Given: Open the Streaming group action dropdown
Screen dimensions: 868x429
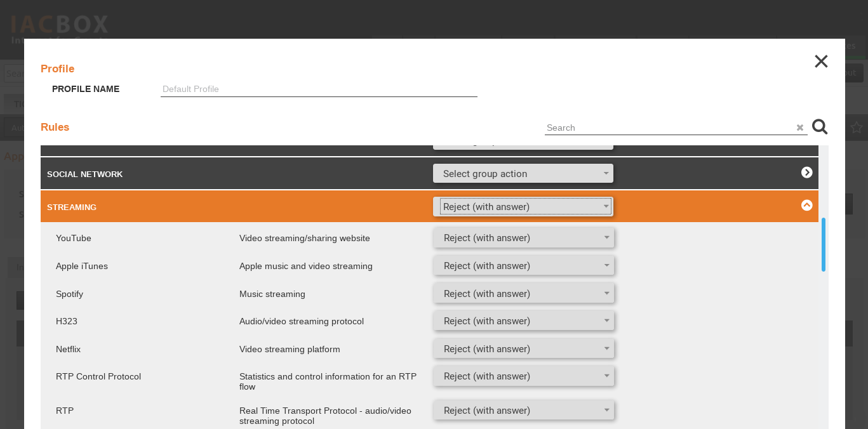Looking at the screenshot, I should (x=523, y=207).
